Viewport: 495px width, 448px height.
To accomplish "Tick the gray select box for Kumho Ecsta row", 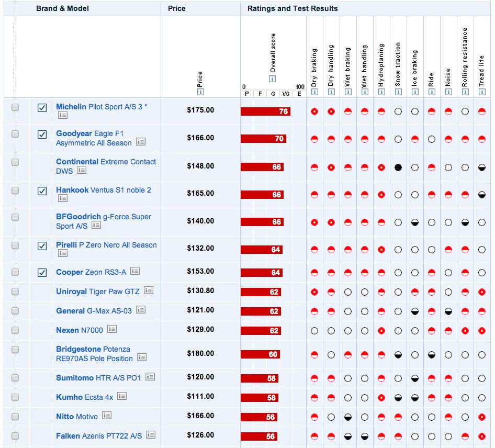I will (x=15, y=397).
